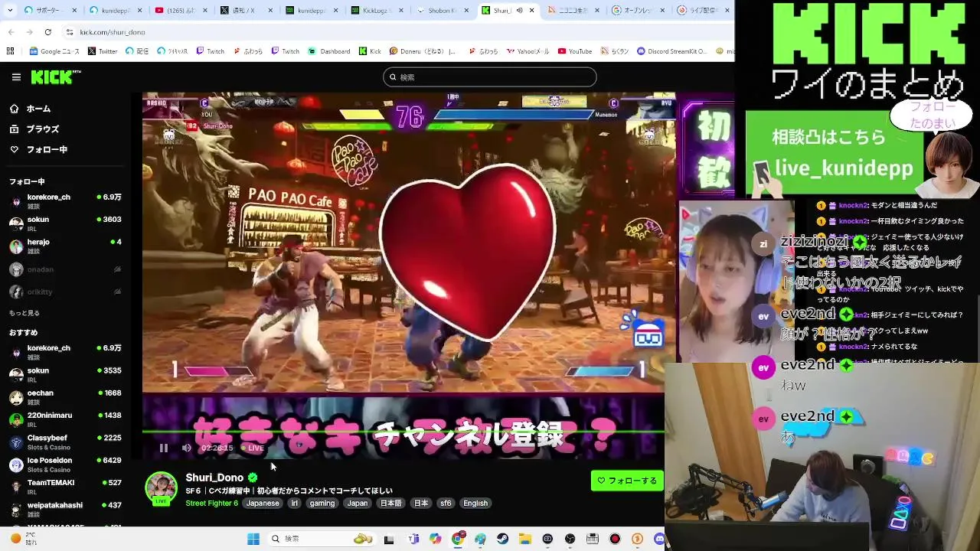Mute the stream volume speaker icon
This screenshot has height=551, width=980.
coord(187,448)
